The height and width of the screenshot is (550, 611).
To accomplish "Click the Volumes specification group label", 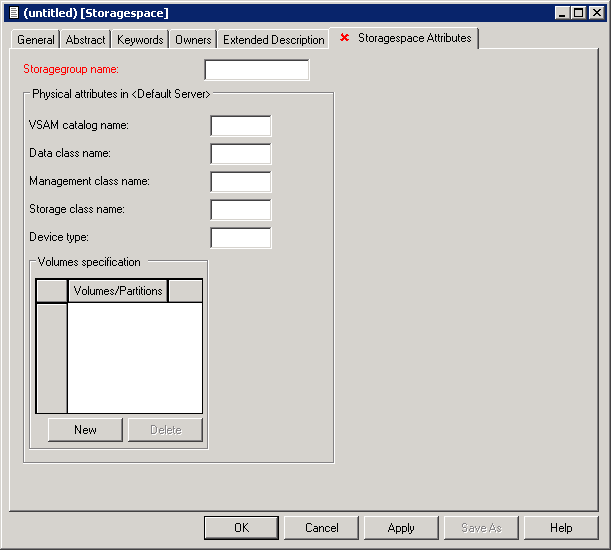I will [89, 262].
